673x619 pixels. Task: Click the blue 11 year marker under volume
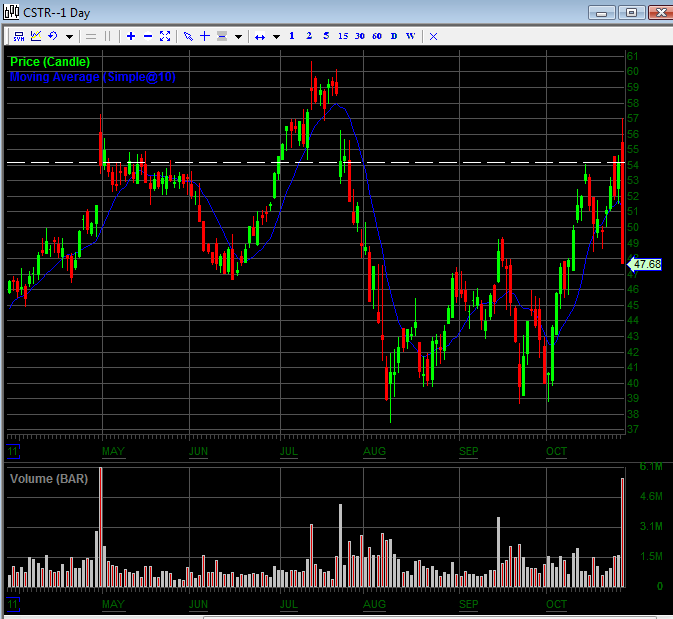13,604
